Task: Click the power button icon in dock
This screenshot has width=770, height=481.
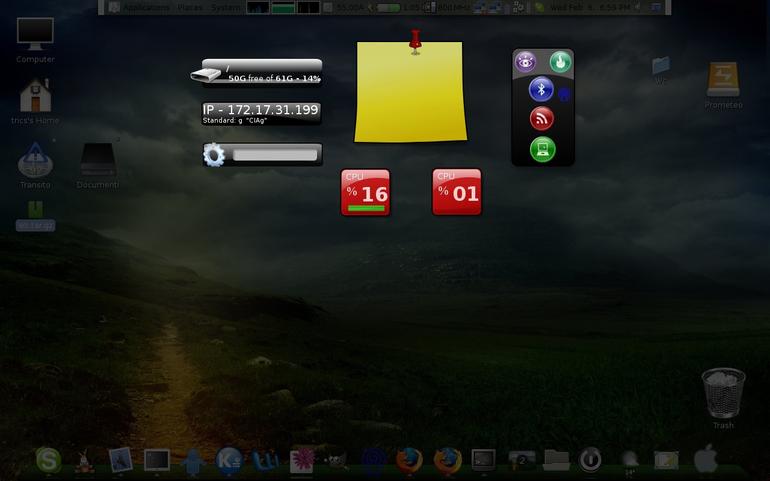Action: [590, 460]
